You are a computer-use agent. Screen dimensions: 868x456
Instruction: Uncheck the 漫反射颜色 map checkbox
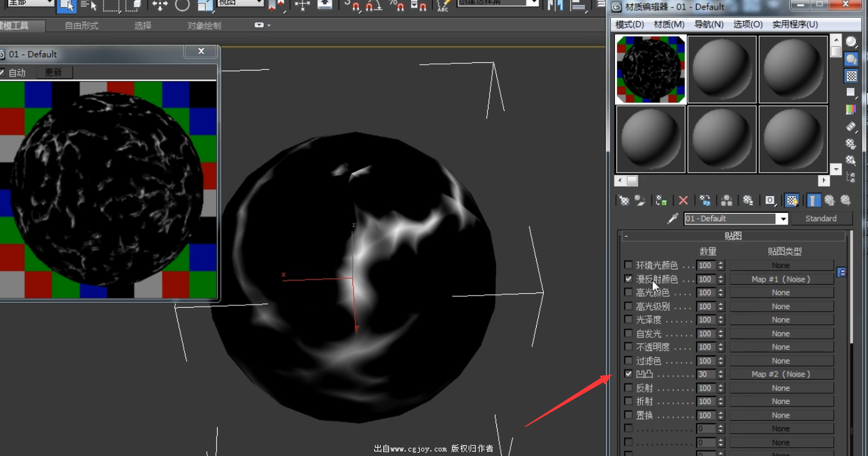tap(628, 279)
